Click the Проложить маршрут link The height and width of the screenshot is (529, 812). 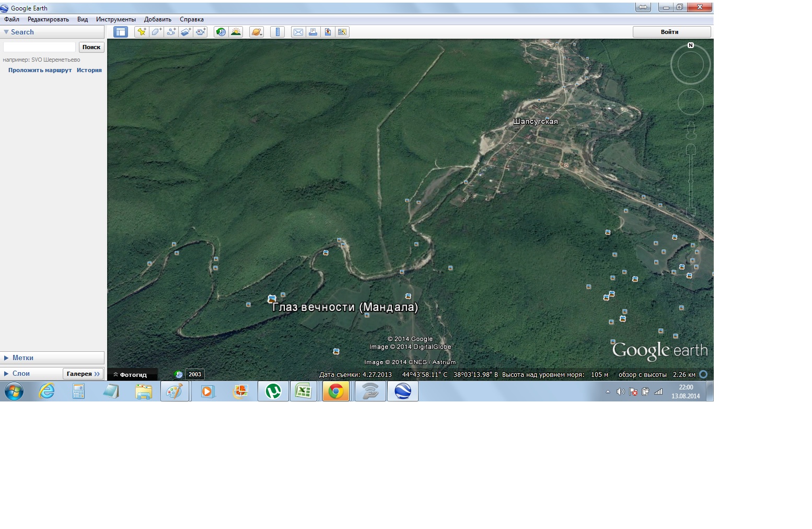click(40, 70)
